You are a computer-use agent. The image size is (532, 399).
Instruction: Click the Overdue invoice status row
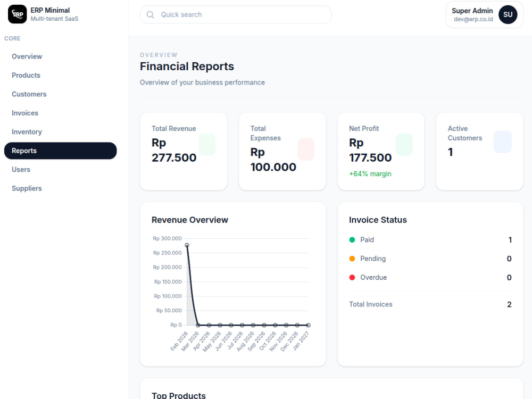(x=430, y=278)
